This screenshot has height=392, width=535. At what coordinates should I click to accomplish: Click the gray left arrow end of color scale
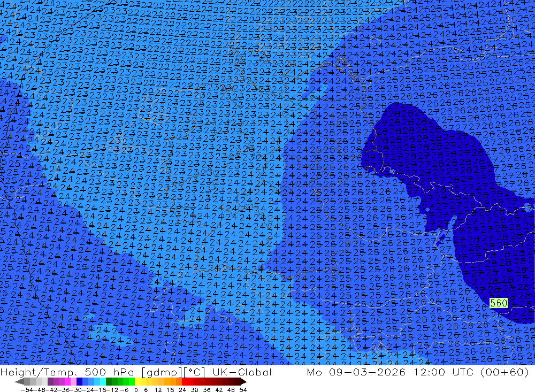pyautogui.click(x=19, y=382)
